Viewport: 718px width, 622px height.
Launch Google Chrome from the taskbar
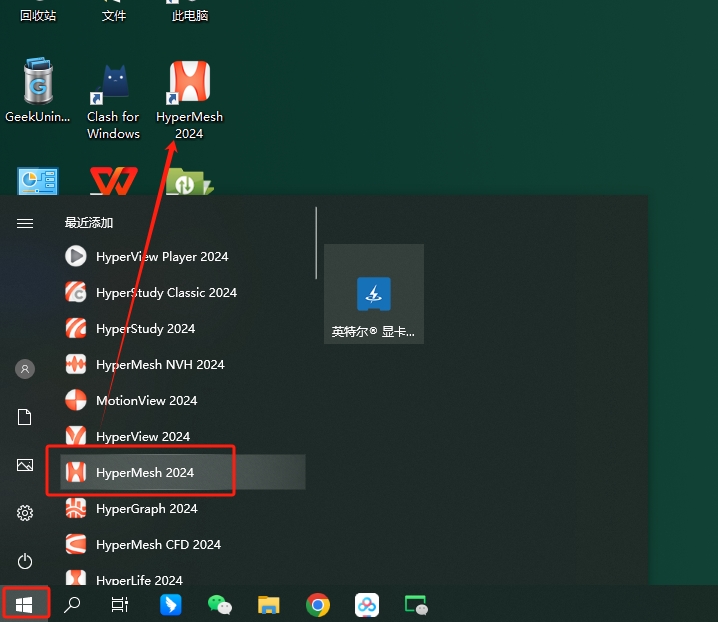[318, 604]
